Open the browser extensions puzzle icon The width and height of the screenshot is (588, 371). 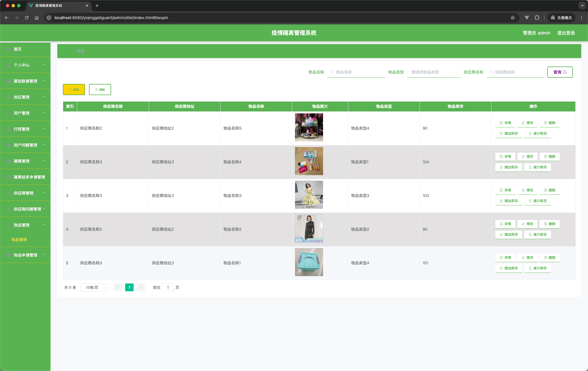tap(537, 18)
